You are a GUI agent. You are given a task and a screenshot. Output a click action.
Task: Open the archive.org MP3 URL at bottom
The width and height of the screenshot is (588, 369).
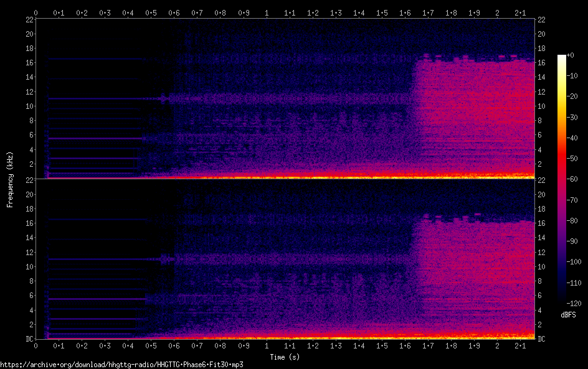click(121, 364)
